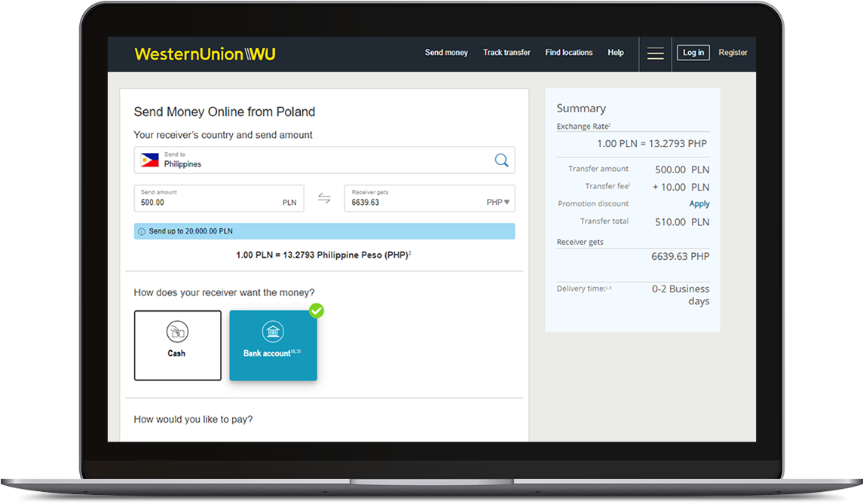Click the 1.00 PLN = 13.2793 PHP summary rate
Screen dimensions: 863x504
click(x=652, y=144)
